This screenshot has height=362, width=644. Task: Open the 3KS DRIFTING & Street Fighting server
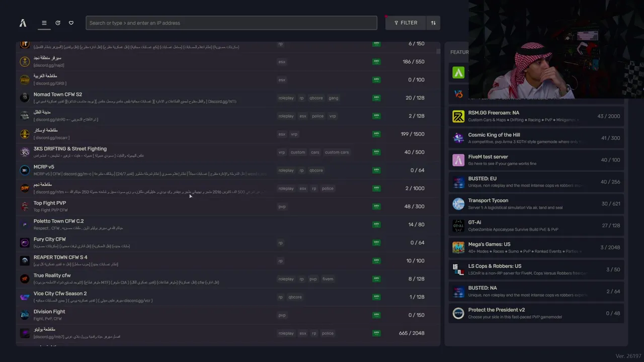point(70,149)
